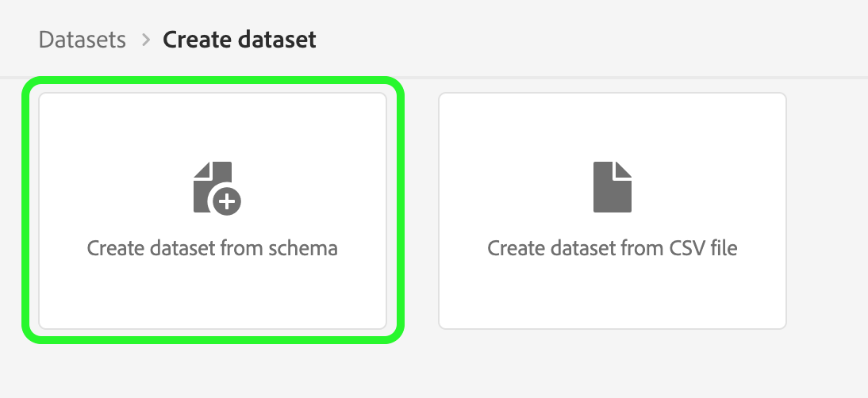Click the words "CSV file" in the second card
This screenshot has height=398, width=868.
(703, 248)
